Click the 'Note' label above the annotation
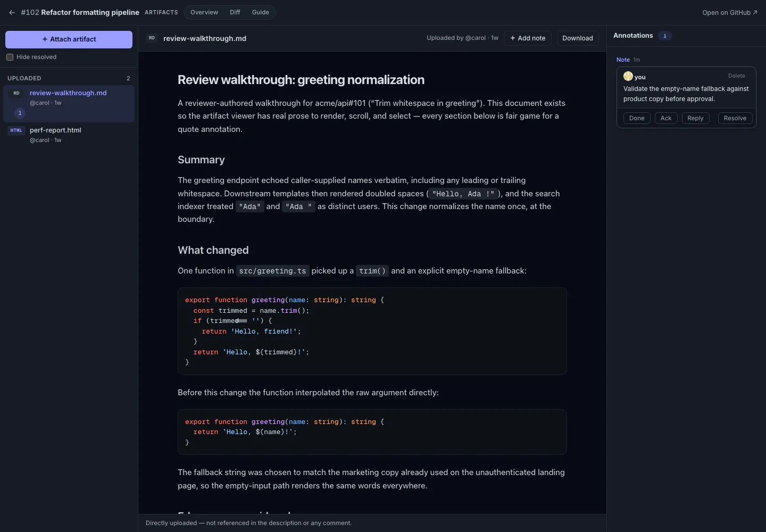Image resolution: width=766 pixels, height=532 pixels. pyautogui.click(x=623, y=60)
